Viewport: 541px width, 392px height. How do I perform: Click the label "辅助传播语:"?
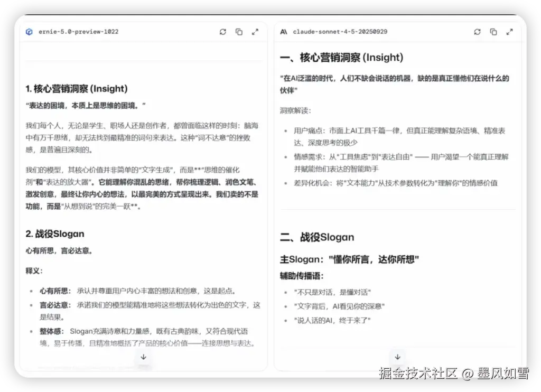(x=302, y=276)
